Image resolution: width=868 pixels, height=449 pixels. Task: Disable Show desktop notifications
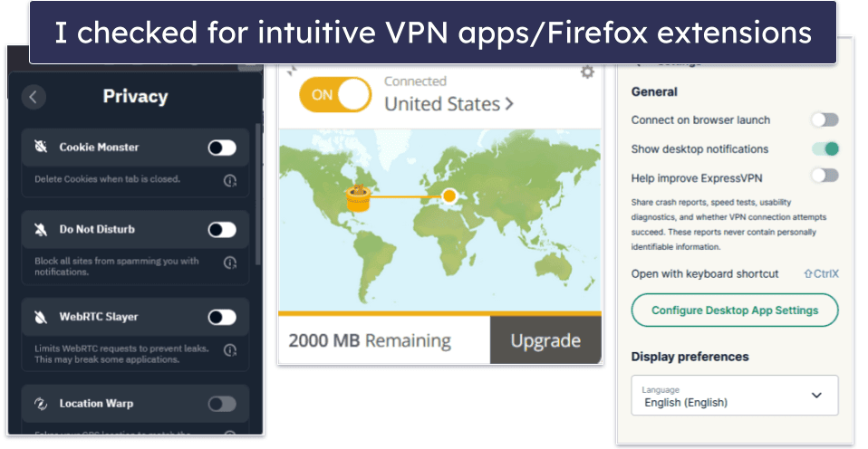[x=825, y=148]
